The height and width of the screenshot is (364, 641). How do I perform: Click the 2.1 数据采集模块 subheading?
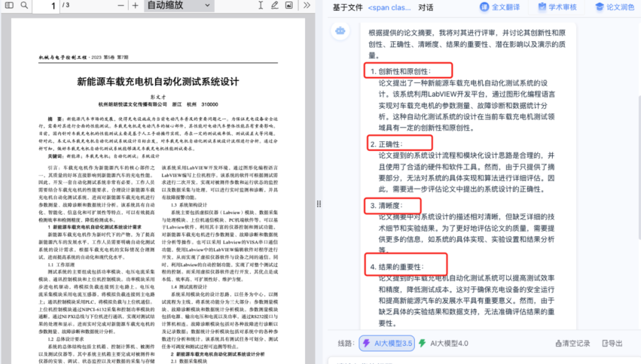click(189, 361)
